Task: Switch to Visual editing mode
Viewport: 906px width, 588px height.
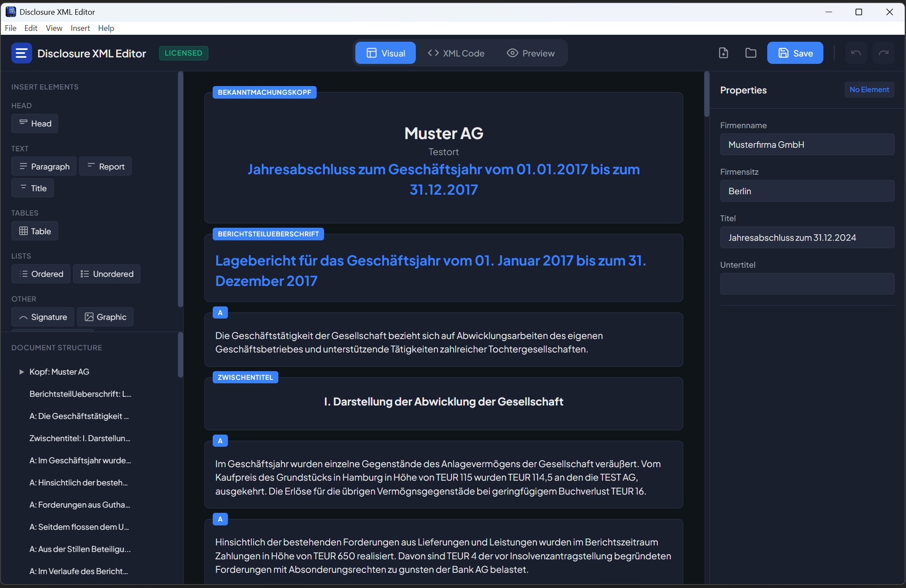Action: 386,53
